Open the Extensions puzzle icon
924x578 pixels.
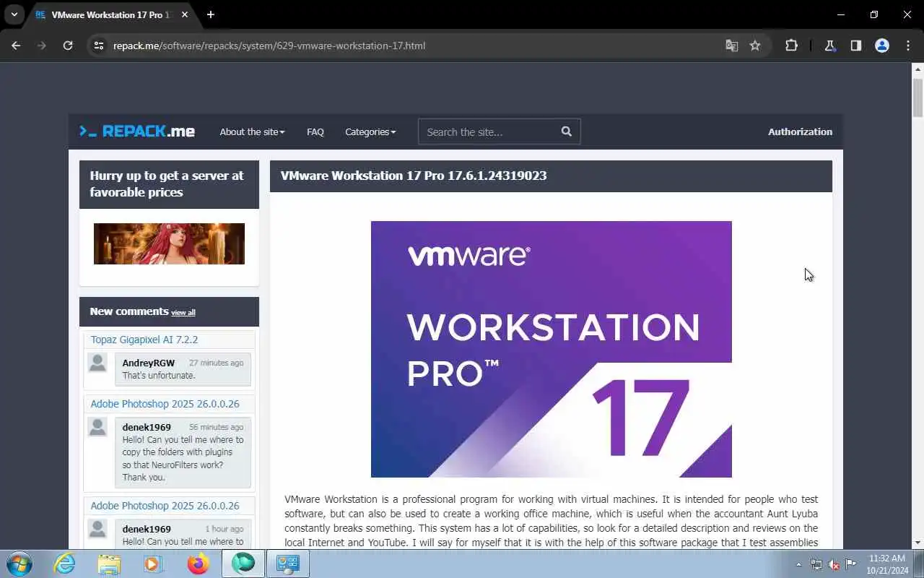pyautogui.click(x=791, y=46)
